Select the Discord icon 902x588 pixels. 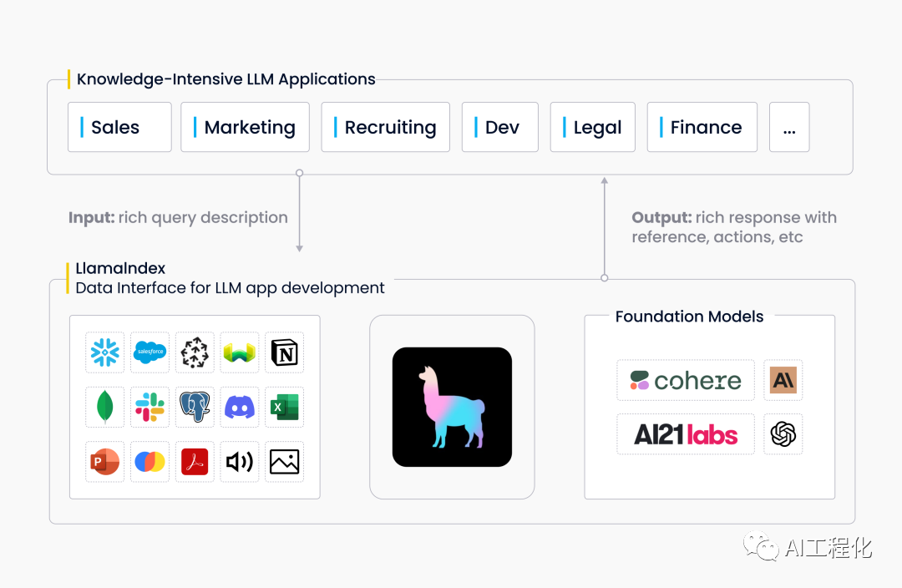point(240,407)
